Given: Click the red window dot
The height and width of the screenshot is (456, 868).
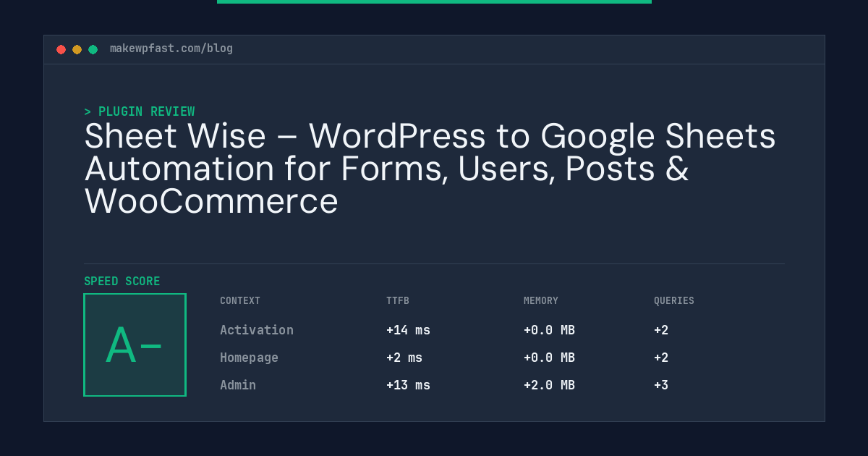Looking at the screenshot, I should click(x=61, y=49).
